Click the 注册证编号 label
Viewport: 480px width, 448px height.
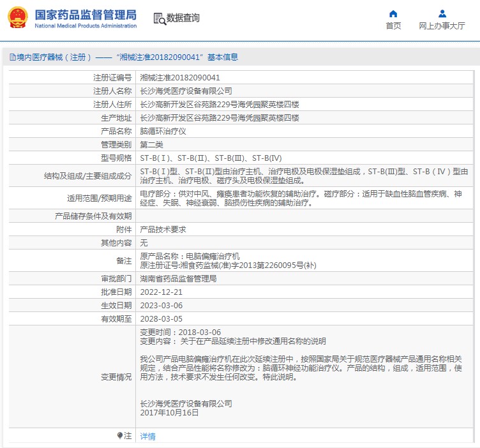(x=112, y=78)
